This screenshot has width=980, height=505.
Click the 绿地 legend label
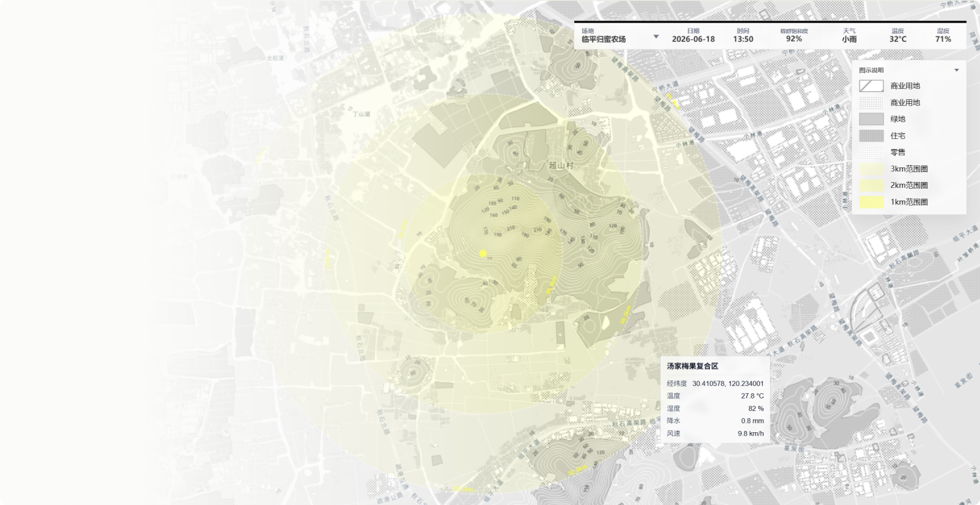[898, 119]
